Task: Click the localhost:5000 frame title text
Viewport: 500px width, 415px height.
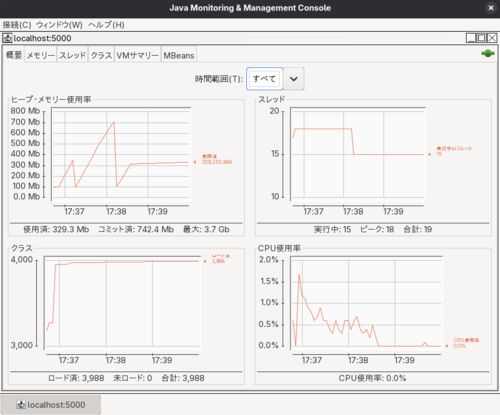Action: click(42, 38)
